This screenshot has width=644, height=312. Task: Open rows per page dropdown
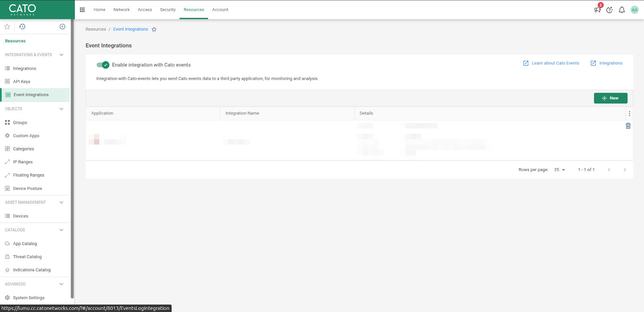(559, 170)
